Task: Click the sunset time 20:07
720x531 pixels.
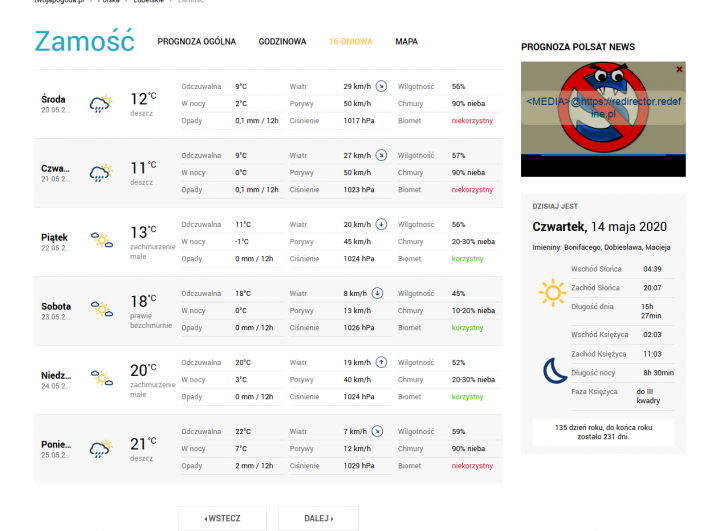Action: click(652, 288)
